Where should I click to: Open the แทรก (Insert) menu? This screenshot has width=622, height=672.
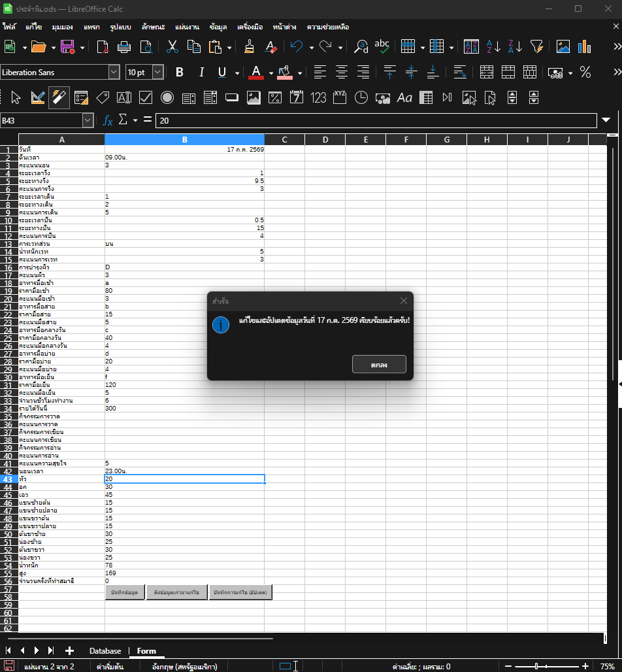click(x=91, y=27)
